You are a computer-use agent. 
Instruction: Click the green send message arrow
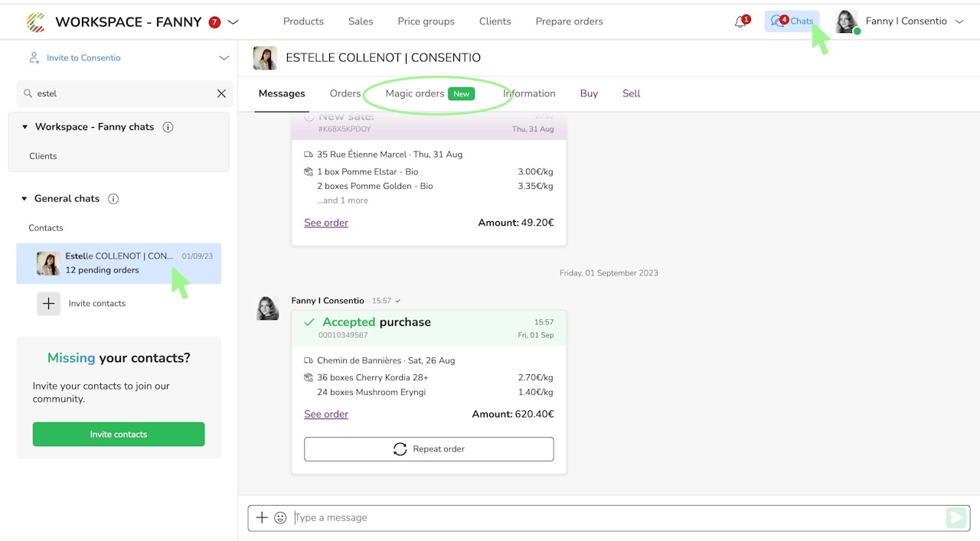click(955, 518)
